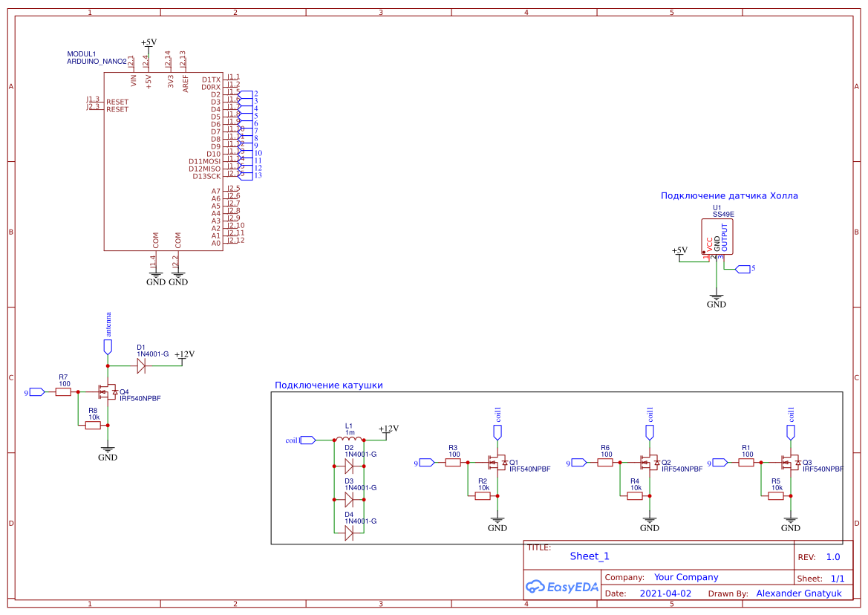The image size is (868, 615).
Task: Click net port 9 feeding resistor R1
Action: click(x=720, y=462)
